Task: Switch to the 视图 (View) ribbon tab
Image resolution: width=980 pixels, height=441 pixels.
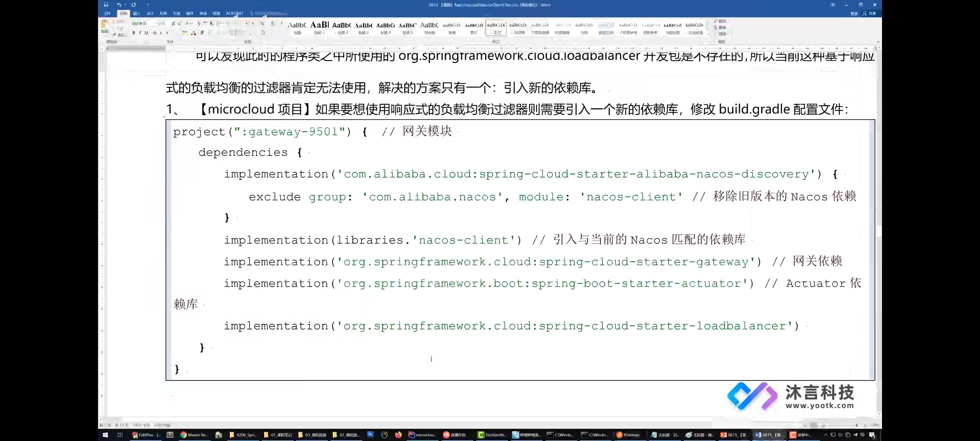Action: click(x=216, y=13)
